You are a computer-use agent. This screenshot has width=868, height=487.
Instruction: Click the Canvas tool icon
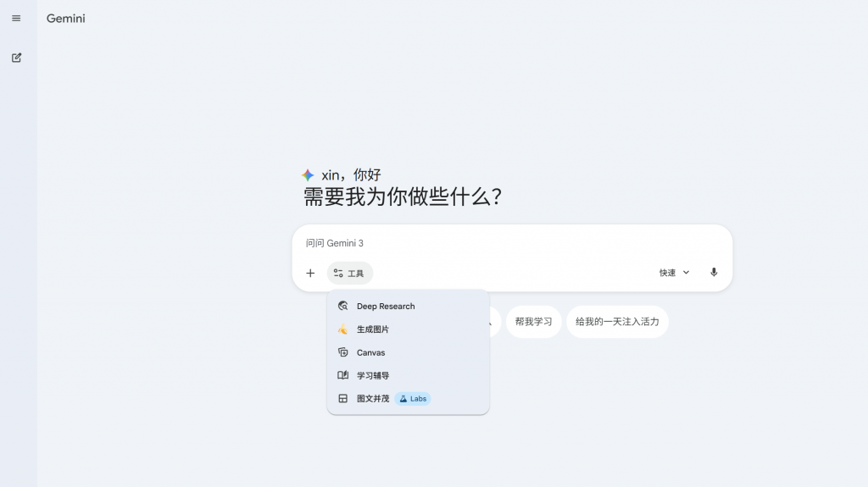(342, 352)
